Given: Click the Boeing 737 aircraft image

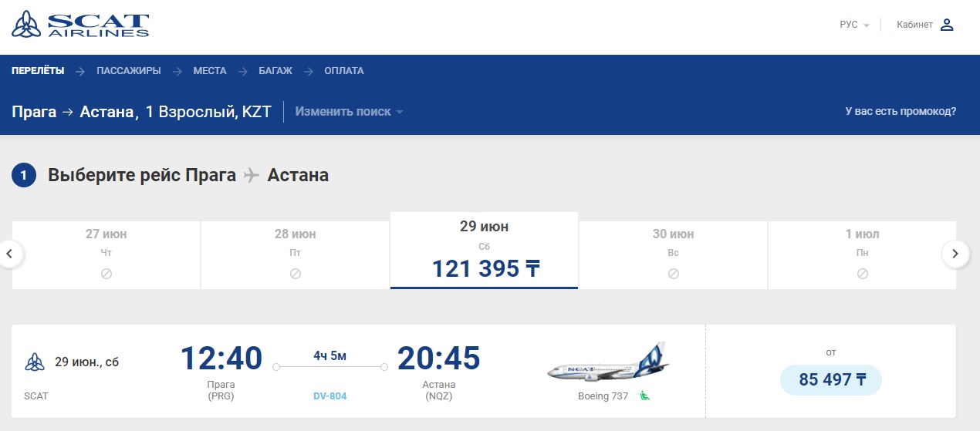Looking at the screenshot, I should [607, 364].
